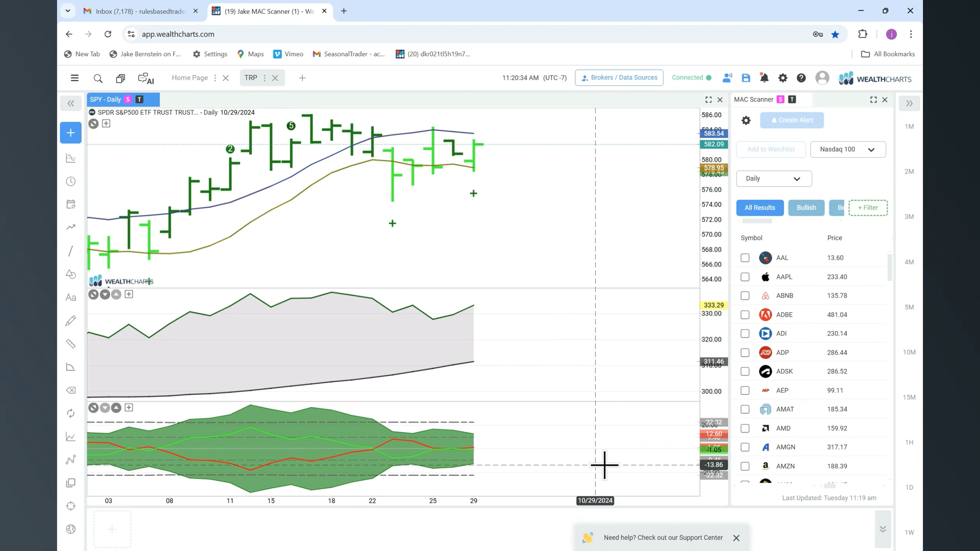The width and height of the screenshot is (980, 551).
Task: Click the scanner results vertical scrollbar
Action: 890,267
